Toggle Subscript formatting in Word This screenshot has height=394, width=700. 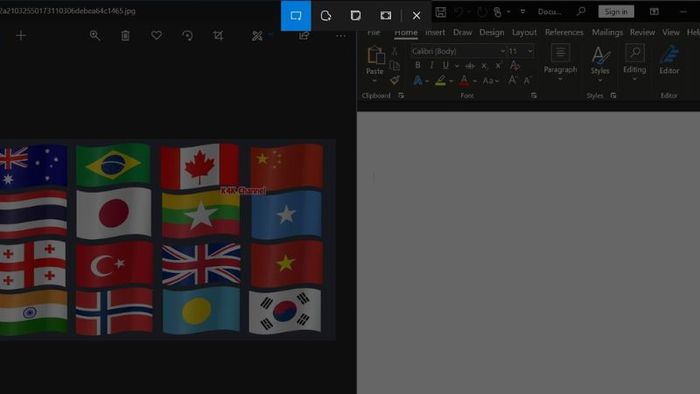coord(484,66)
